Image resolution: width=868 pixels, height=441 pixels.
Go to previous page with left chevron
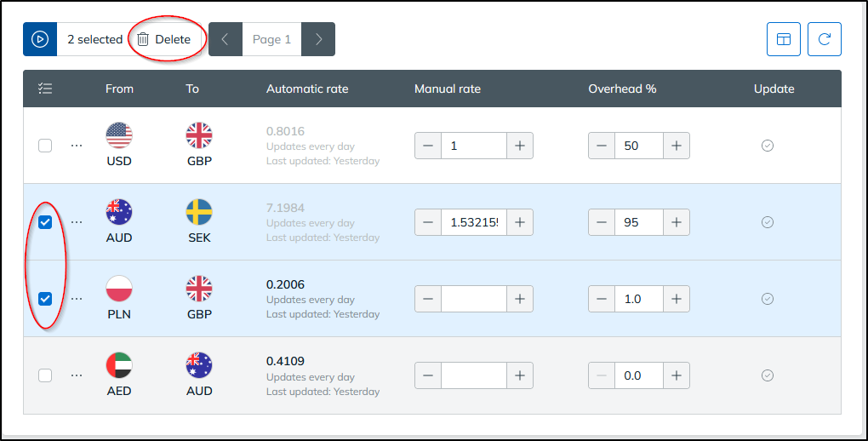[x=226, y=39]
